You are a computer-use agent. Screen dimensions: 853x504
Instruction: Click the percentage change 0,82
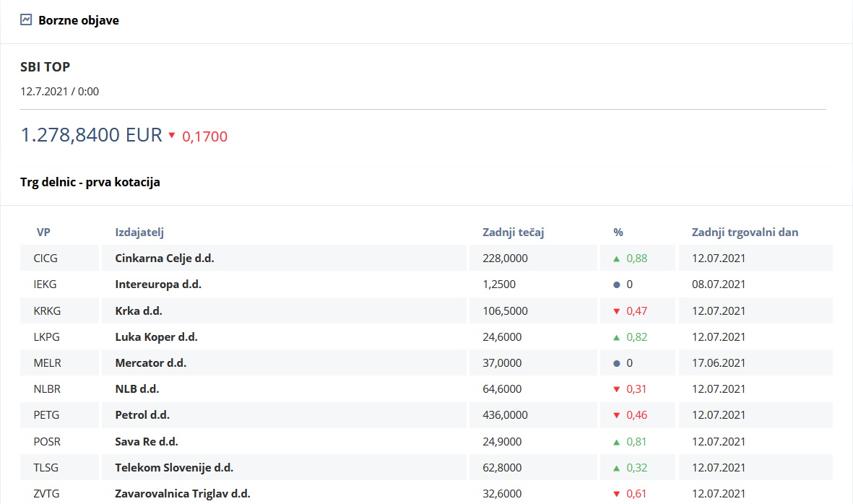(636, 337)
